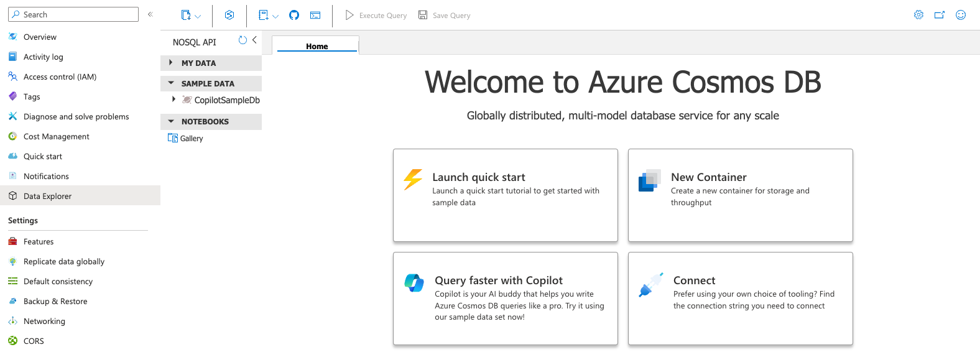Open the feedback smiley face icon
980x352 pixels.
(x=961, y=15)
